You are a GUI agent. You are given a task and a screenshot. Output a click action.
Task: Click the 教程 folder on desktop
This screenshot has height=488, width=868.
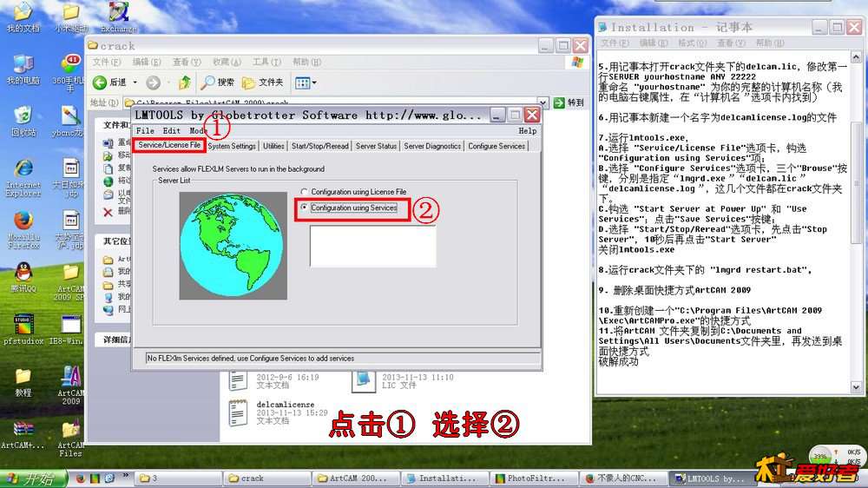23,382
